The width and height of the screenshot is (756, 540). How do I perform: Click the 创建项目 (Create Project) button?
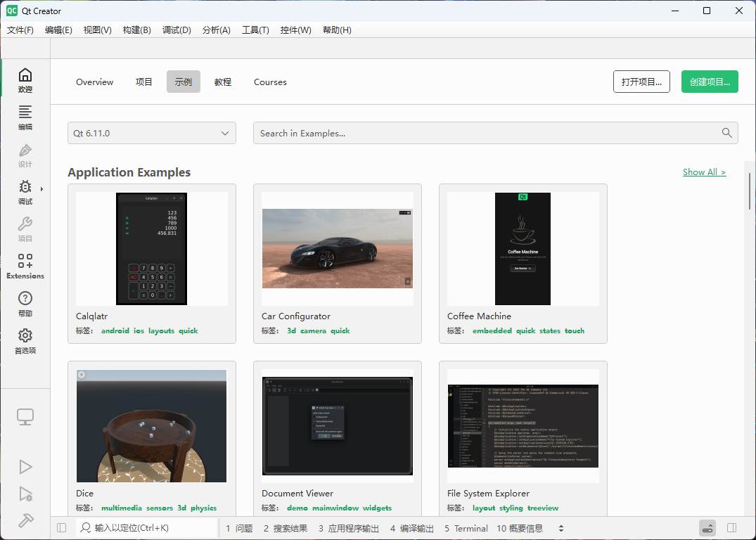[710, 82]
